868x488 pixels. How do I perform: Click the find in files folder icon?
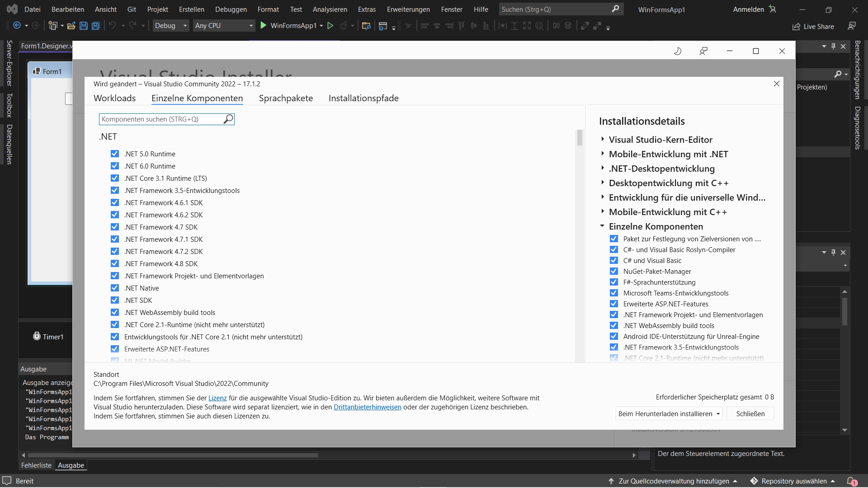click(x=367, y=26)
